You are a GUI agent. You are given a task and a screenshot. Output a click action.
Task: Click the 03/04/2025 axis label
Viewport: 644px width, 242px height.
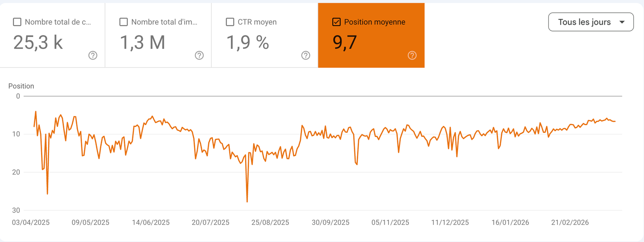(x=31, y=222)
